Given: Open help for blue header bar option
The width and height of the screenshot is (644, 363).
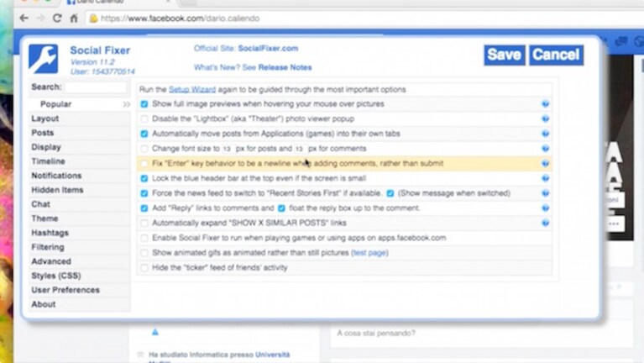Looking at the screenshot, I should pos(545,178).
